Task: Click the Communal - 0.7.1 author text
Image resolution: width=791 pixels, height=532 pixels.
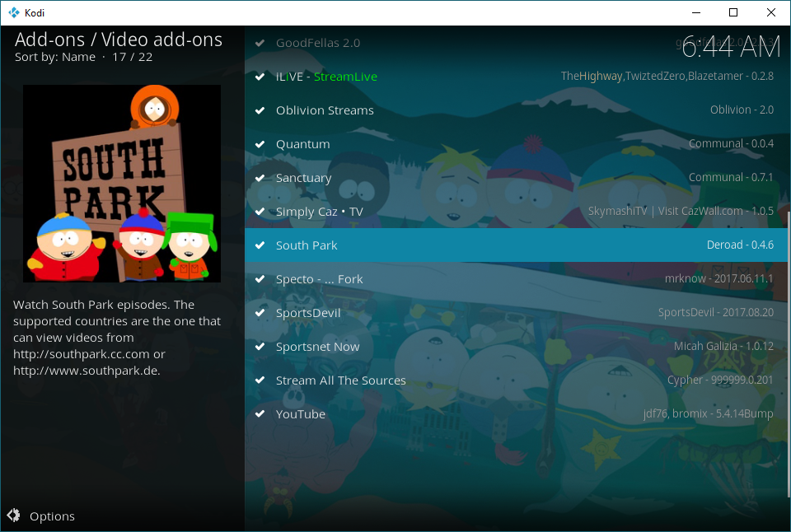Action: click(x=731, y=178)
